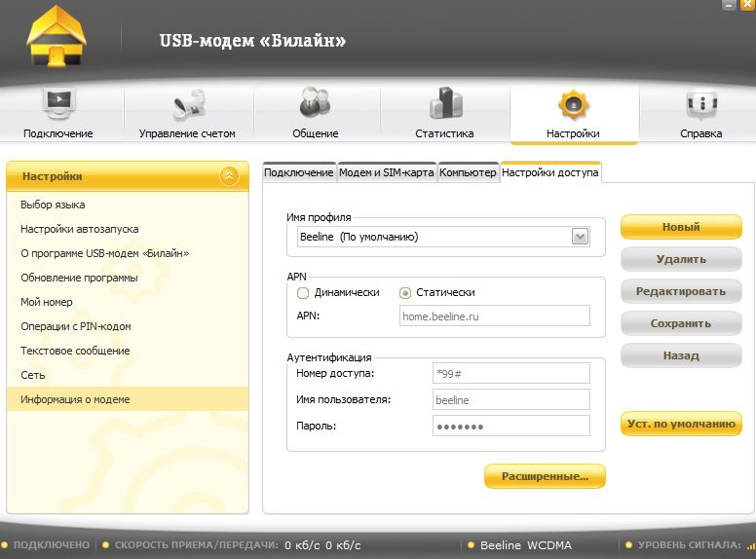756x559 pixels.
Task: Open the Общение people icon
Action: coord(315,105)
